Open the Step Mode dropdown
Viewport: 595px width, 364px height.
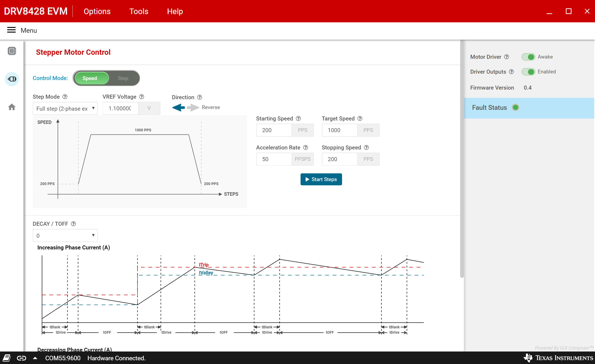click(x=65, y=108)
